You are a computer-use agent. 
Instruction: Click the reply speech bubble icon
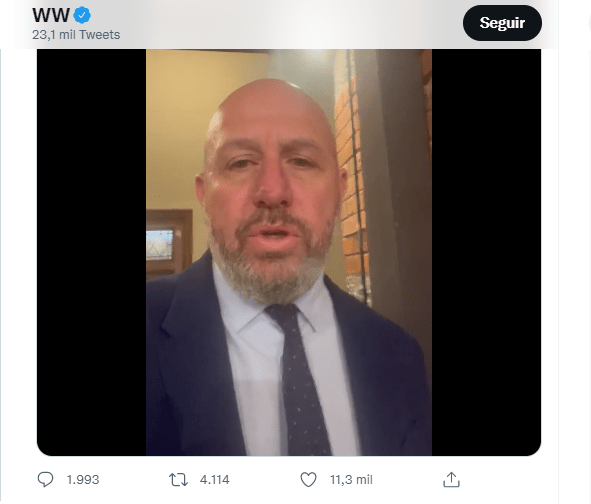[x=45, y=479]
